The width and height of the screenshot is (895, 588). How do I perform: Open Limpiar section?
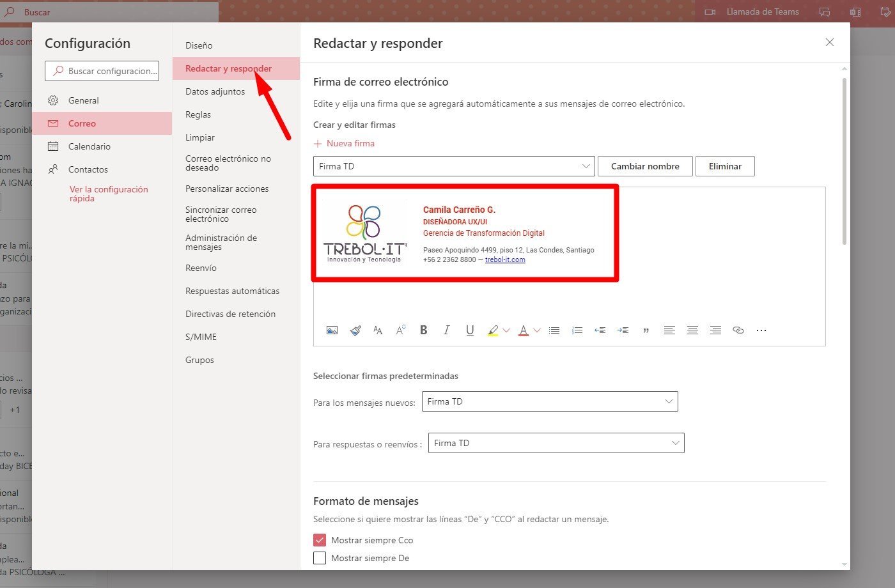tap(236, 137)
